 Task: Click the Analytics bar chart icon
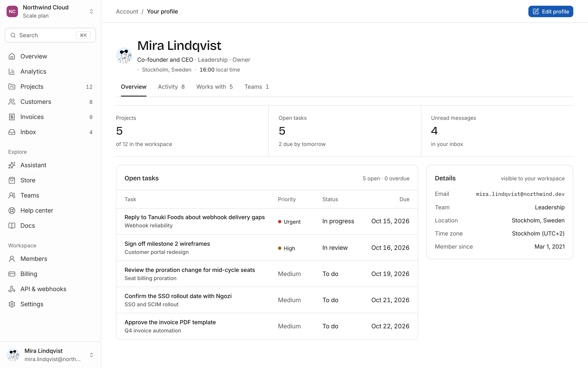(x=12, y=71)
